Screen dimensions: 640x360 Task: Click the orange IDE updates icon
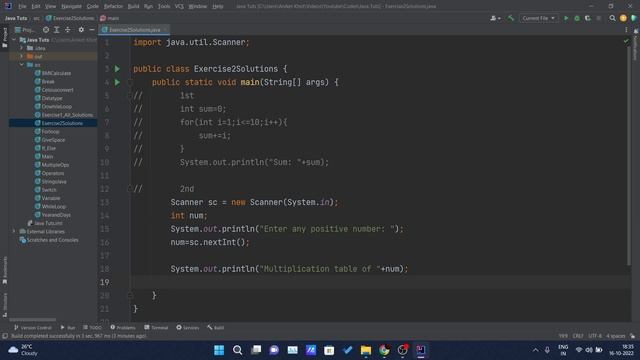(623, 18)
